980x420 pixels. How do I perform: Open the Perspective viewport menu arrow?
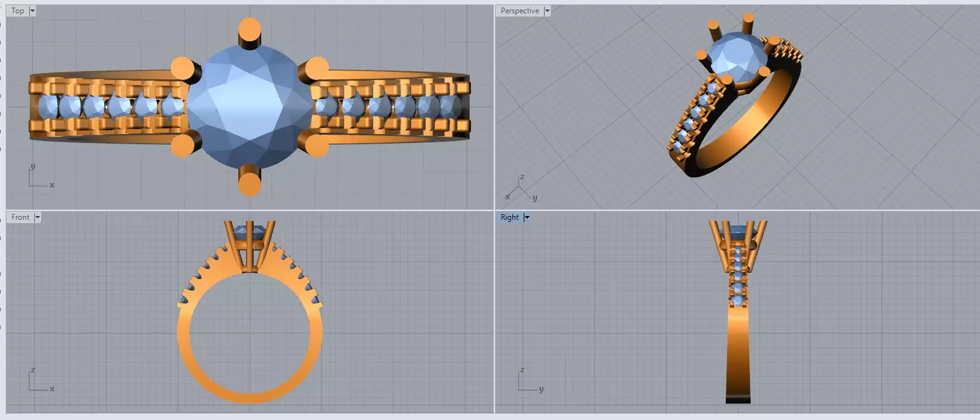[x=547, y=11]
